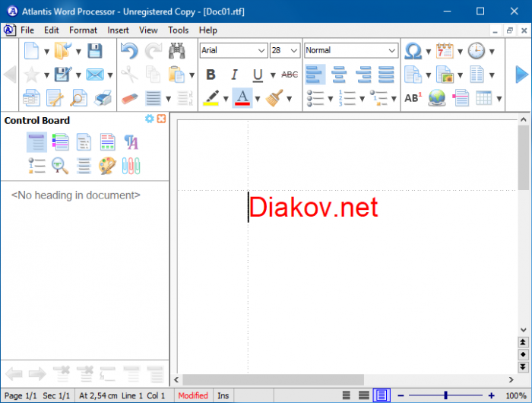Image resolution: width=532 pixels, height=403 pixels.
Task: Expand the insert table arrow
Action: click(499, 99)
